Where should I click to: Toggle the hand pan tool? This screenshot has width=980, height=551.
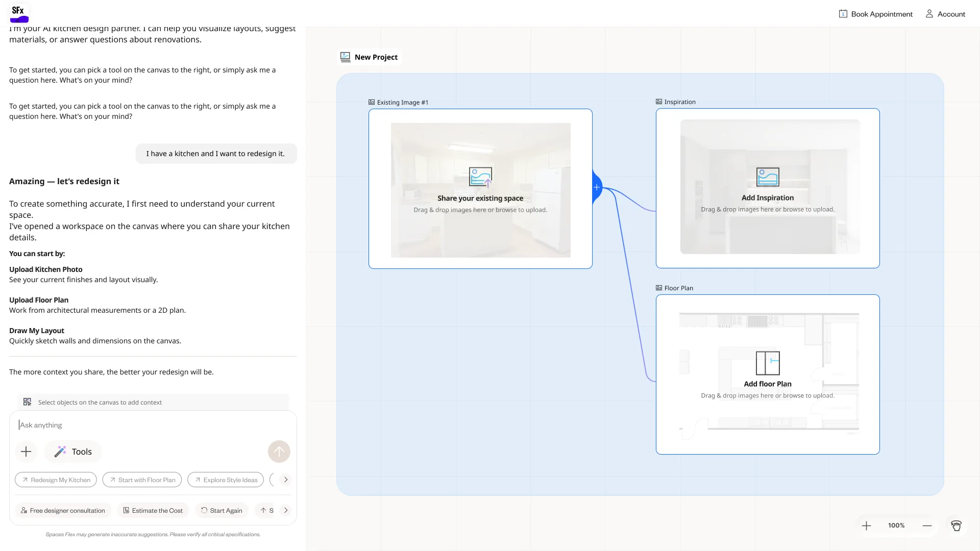pyautogui.click(x=956, y=525)
